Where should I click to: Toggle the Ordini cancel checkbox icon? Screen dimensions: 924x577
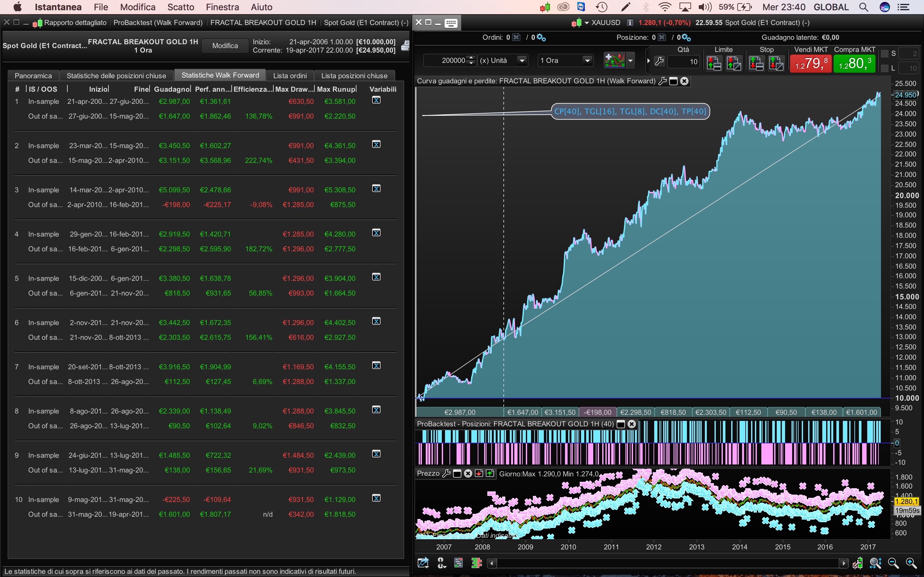pyautogui.click(x=516, y=38)
